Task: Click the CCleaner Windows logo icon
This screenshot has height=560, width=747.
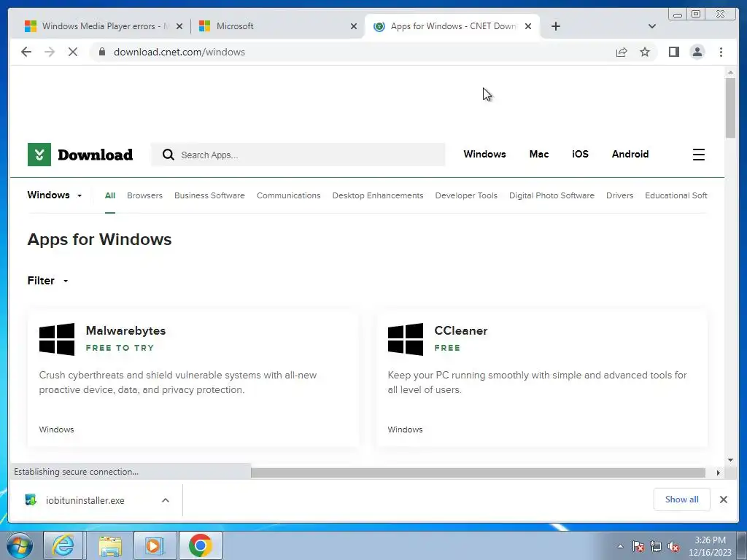Action: pyautogui.click(x=406, y=339)
